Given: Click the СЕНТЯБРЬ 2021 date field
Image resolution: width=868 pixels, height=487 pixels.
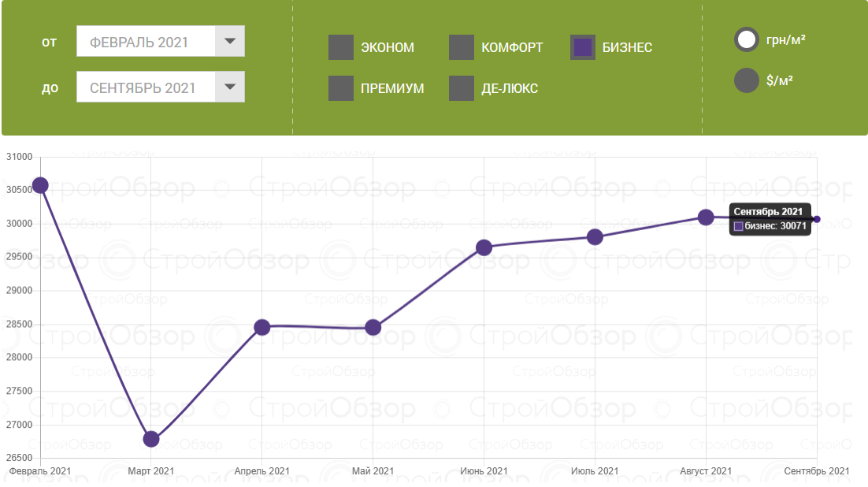Looking at the screenshot, I should [x=146, y=87].
